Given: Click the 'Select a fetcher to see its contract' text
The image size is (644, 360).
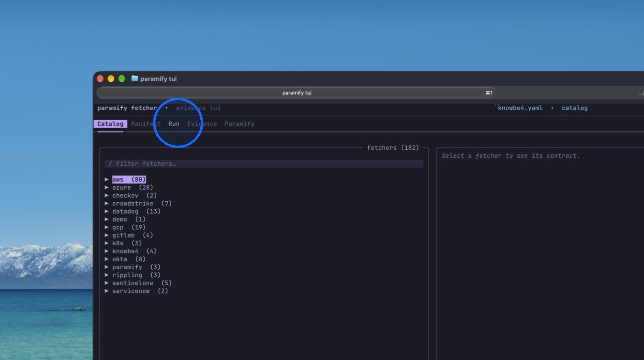Looking at the screenshot, I should click(511, 156).
